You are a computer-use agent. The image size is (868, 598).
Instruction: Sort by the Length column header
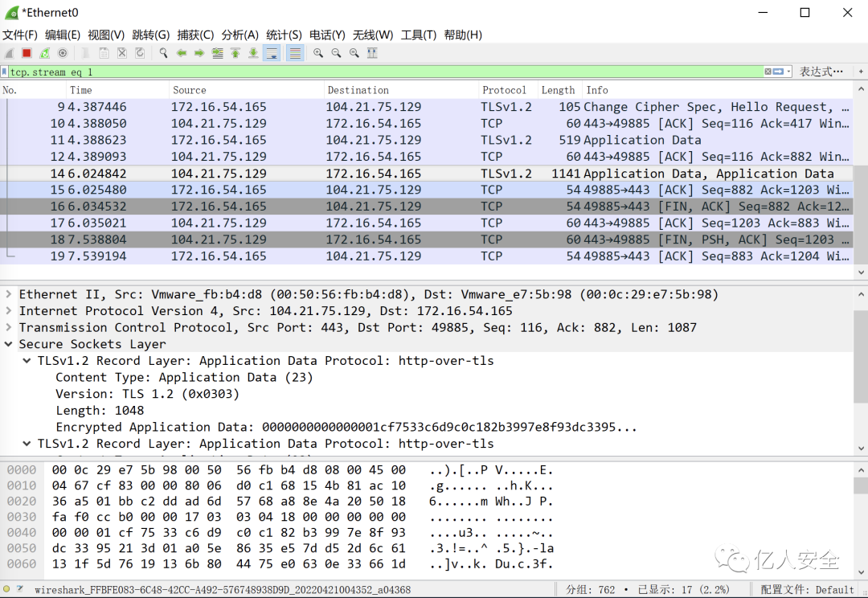(x=560, y=90)
